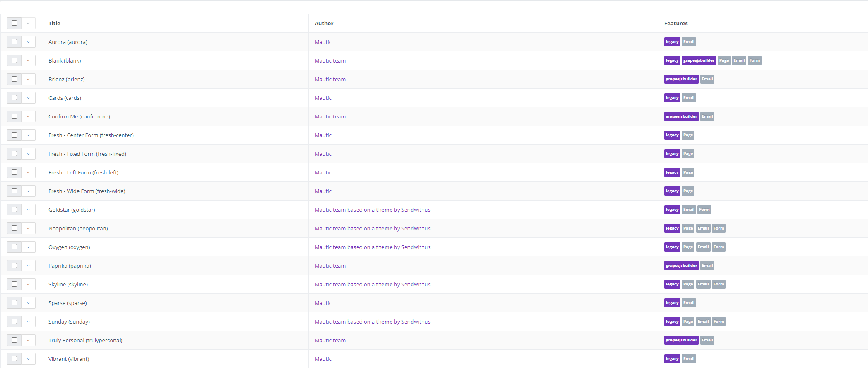Click the Mautic author link for Aurora
Screen dimensions: 868x370
(323, 42)
